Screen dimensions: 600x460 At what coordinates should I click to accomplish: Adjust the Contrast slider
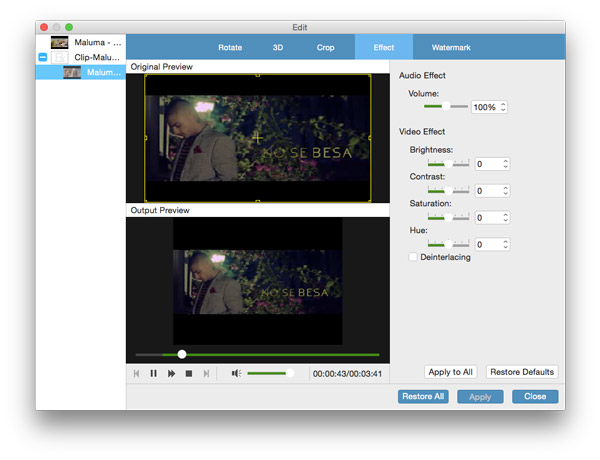448,191
